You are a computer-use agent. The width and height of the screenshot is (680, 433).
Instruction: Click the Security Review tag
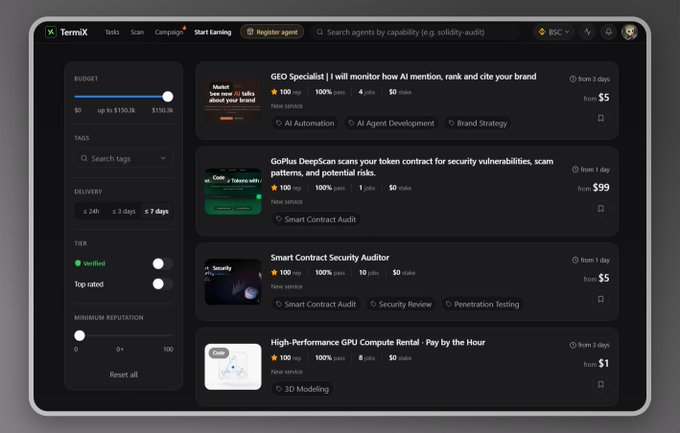401,304
